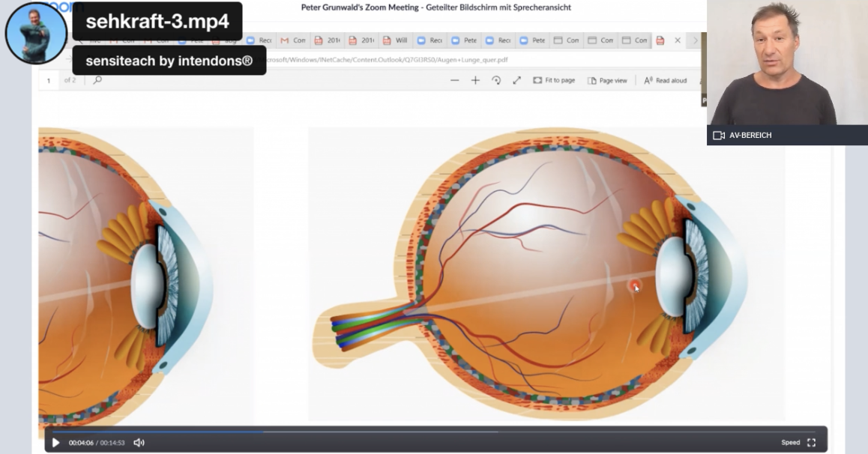The width and height of the screenshot is (868, 454).
Task: Switch to the Will PDF tab
Action: [395, 40]
